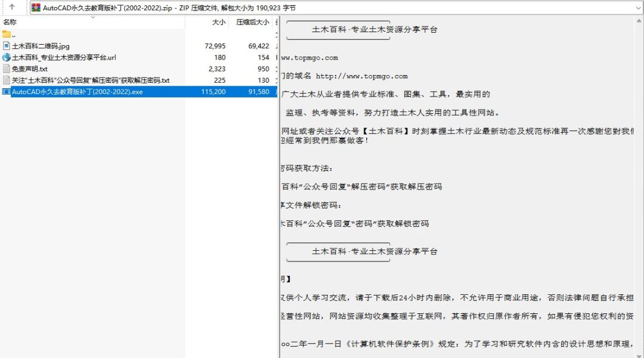644x358 pixels.
Task: Sort by the 大小 column header
Action: pos(219,22)
